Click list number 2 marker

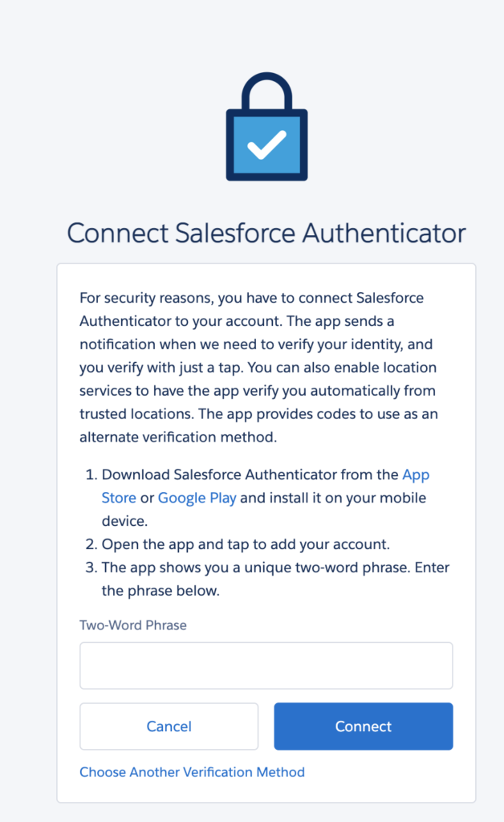[x=91, y=545]
